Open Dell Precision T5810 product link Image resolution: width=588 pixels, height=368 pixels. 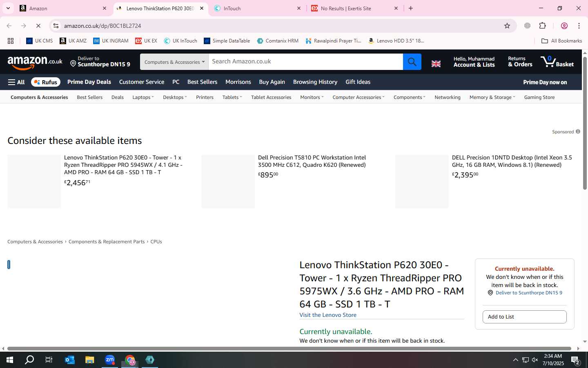pos(312,161)
